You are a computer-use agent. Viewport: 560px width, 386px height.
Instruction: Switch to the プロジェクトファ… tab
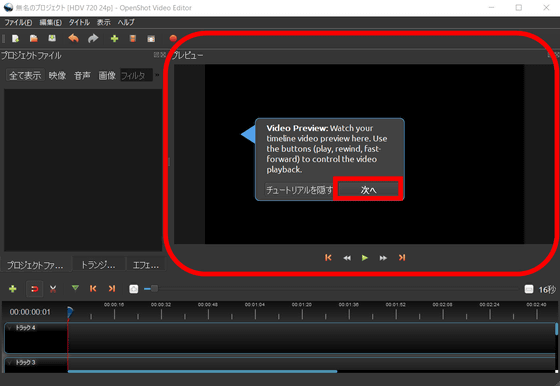pos(35,265)
